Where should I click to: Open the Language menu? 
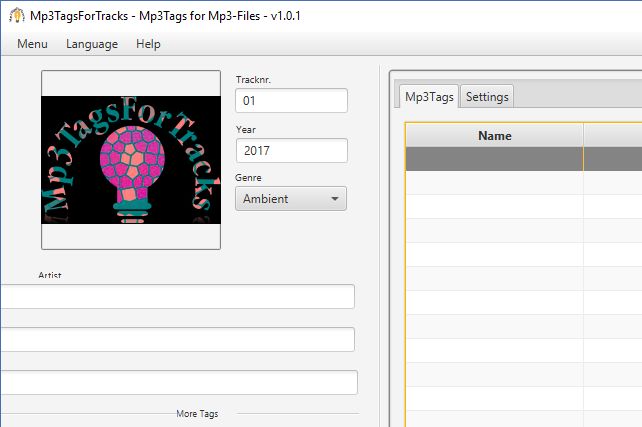tap(92, 44)
